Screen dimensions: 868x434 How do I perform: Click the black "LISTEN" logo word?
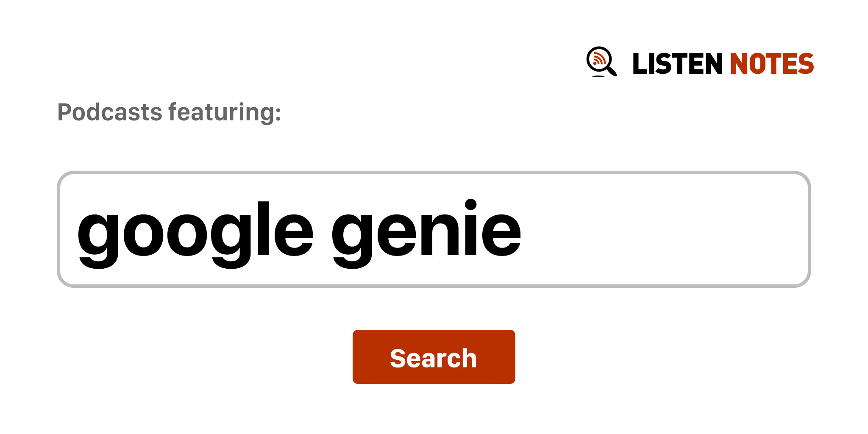[x=677, y=64]
